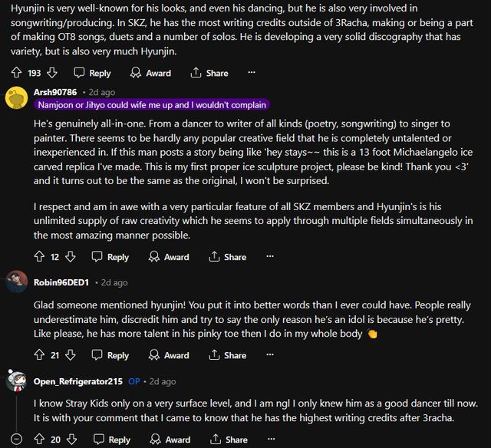Upvote Arsh90786's comment
The image size is (491, 448).
click(39, 257)
